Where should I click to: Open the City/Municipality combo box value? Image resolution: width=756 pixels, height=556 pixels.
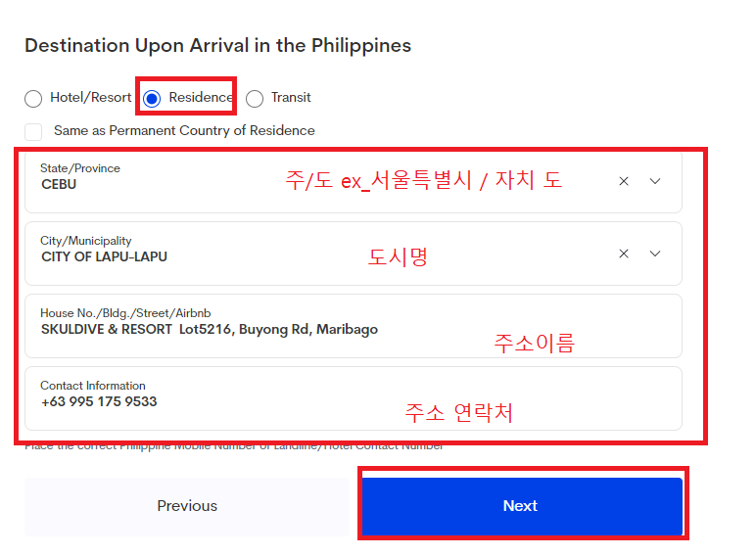tap(354, 254)
